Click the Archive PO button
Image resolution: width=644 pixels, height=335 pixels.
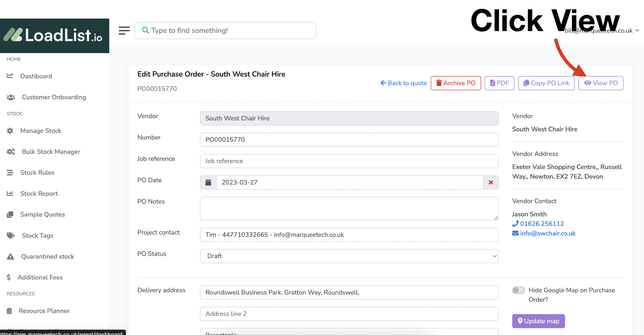click(456, 83)
